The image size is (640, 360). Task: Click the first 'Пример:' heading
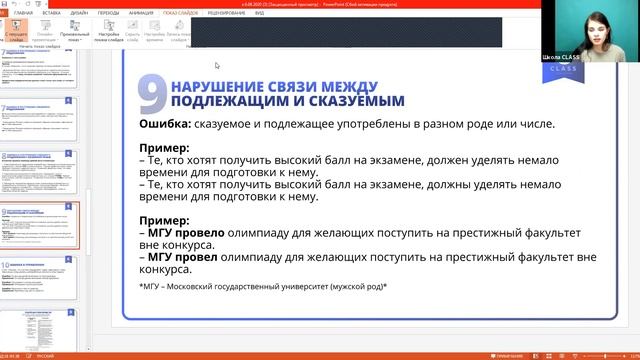click(164, 148)
